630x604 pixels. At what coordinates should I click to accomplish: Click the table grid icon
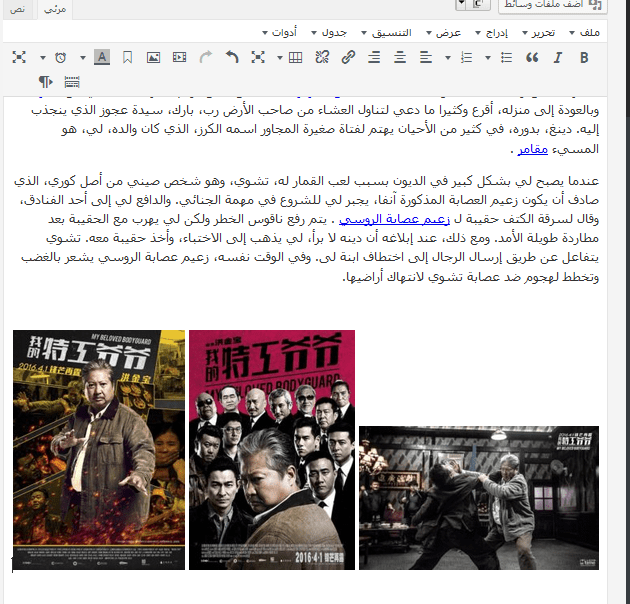pyautogui.click(x=296, y=57)
